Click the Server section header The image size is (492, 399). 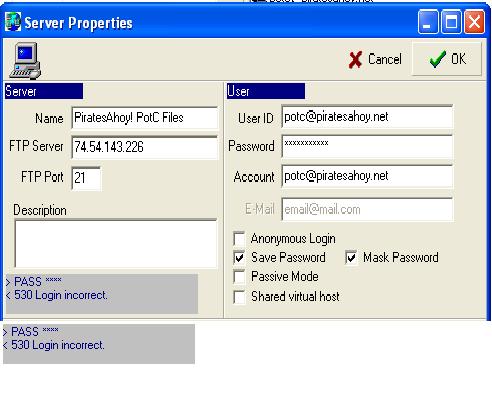(x=44, y=91)
